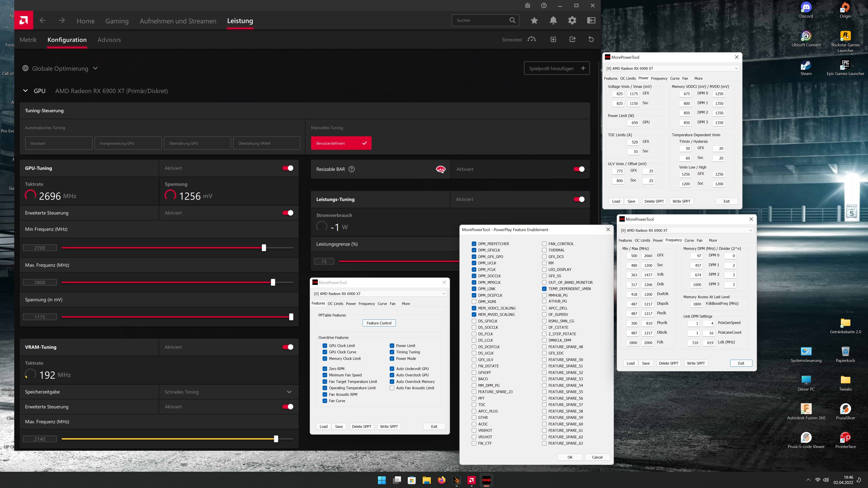Expand the Speicherzeitgabe timing dropdown

coord(289,392)
